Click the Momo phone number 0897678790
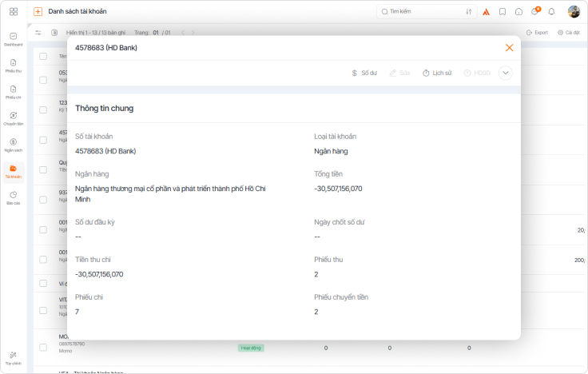Viewport: 588px width, 374px height. (x=72, y=344)
